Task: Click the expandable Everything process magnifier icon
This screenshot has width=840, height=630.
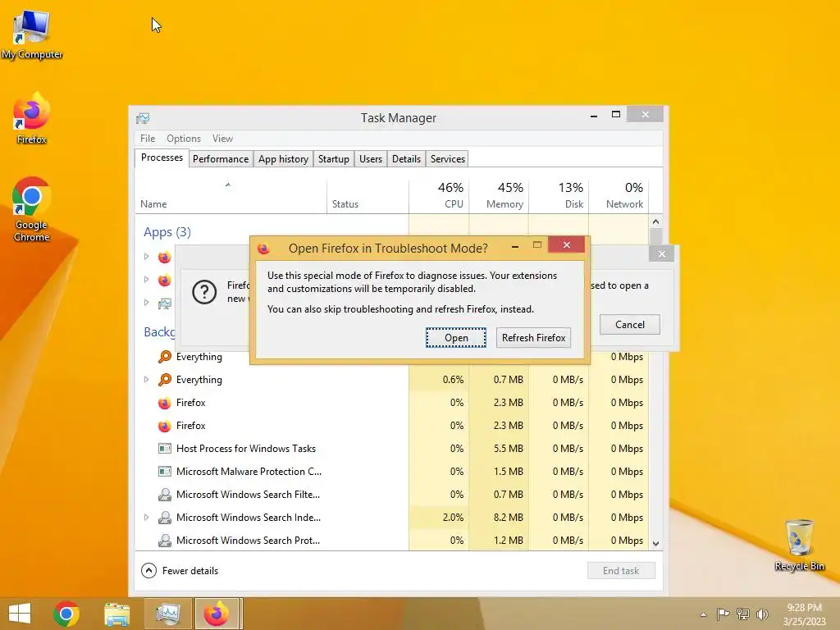Action: [x=164, y=380]
